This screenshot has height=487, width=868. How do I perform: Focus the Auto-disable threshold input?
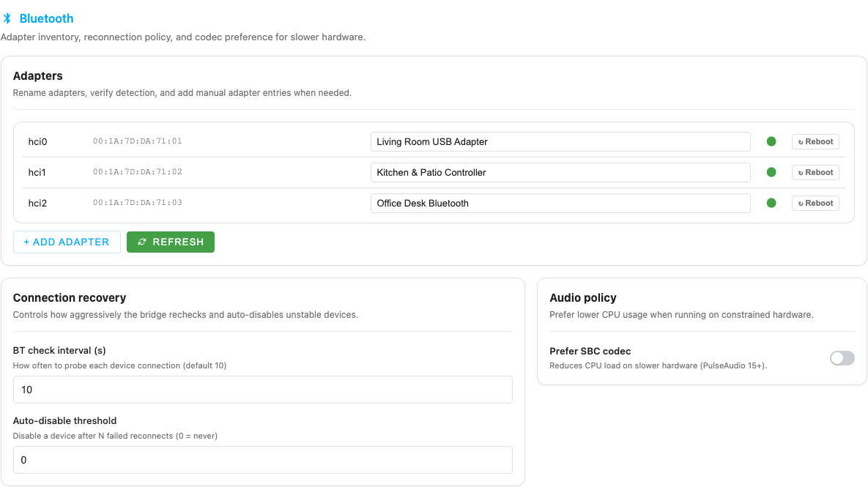tap(262, 460)
